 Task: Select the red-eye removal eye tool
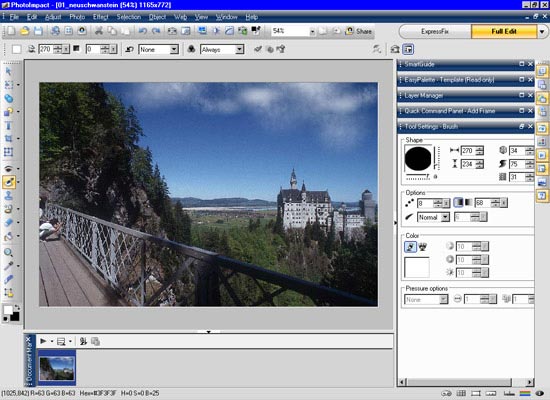click(x=8, y=169)
